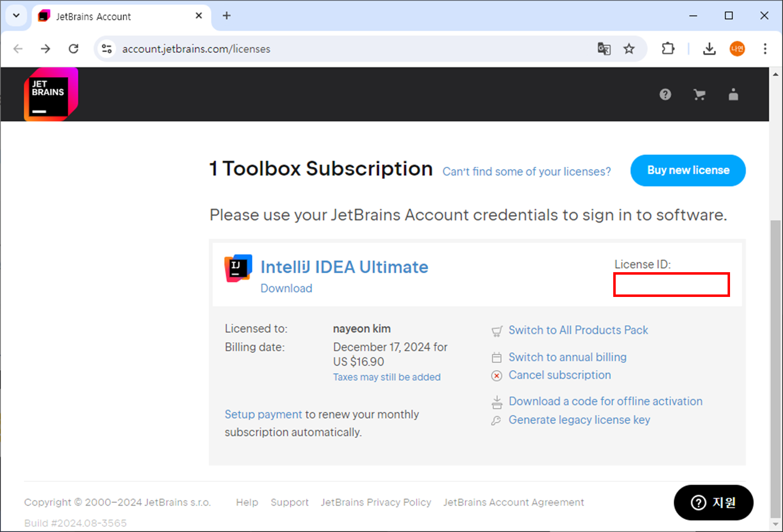Viewport: 783px width, 532px height.
Task: Click the cart icon beside All Products Pack
Action: 497,331
